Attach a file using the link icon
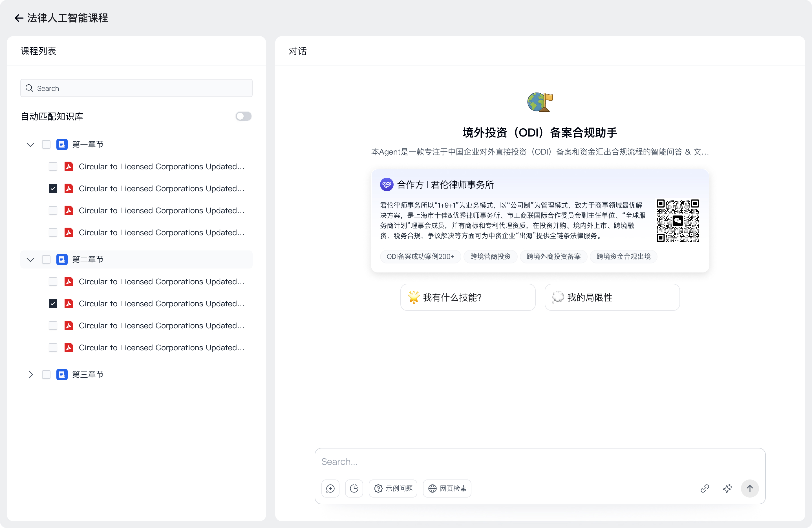The height and width of the screenshot is (528, 812). 705,489
